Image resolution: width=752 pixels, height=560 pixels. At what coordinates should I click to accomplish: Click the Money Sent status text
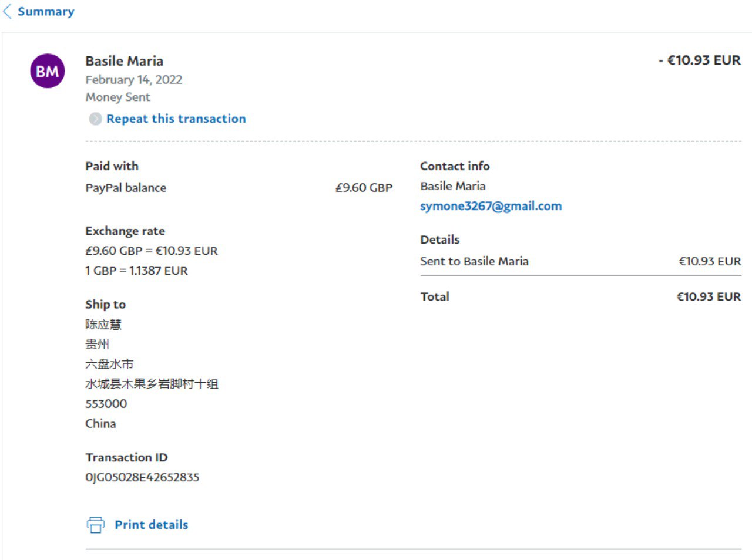(x=117, y=97)
